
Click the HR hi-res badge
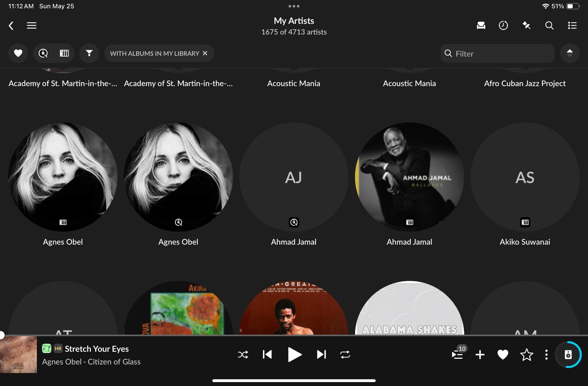pyautogui.click(x=58, y=348)
